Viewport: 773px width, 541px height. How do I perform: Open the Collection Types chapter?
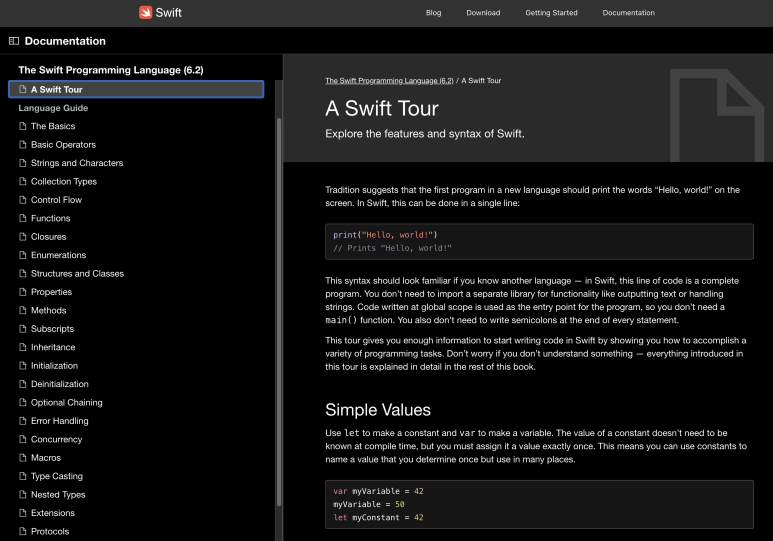point(64,181)
